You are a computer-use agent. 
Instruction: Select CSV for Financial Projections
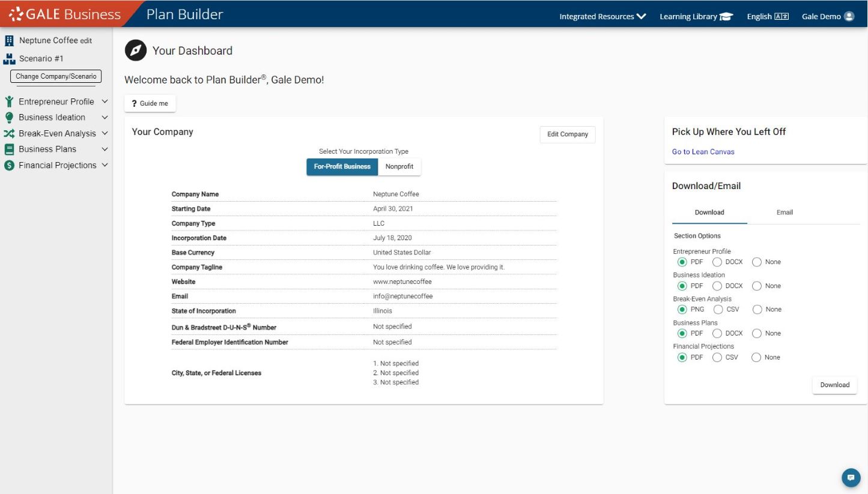pyautogui.click(x=717, y=358)
